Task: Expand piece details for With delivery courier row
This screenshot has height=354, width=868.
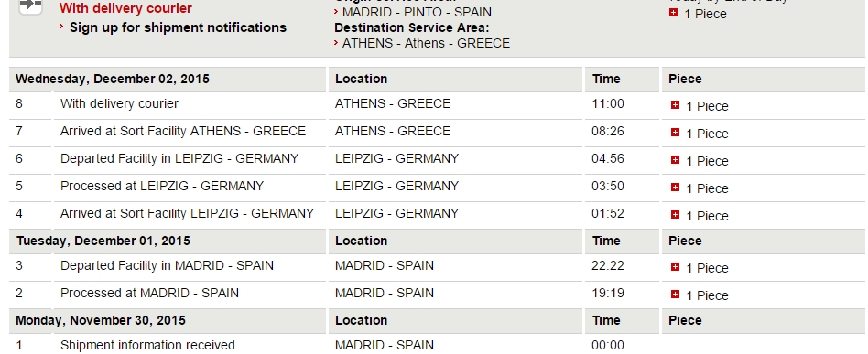Action: pyautogui.click(x=675, y=104)
